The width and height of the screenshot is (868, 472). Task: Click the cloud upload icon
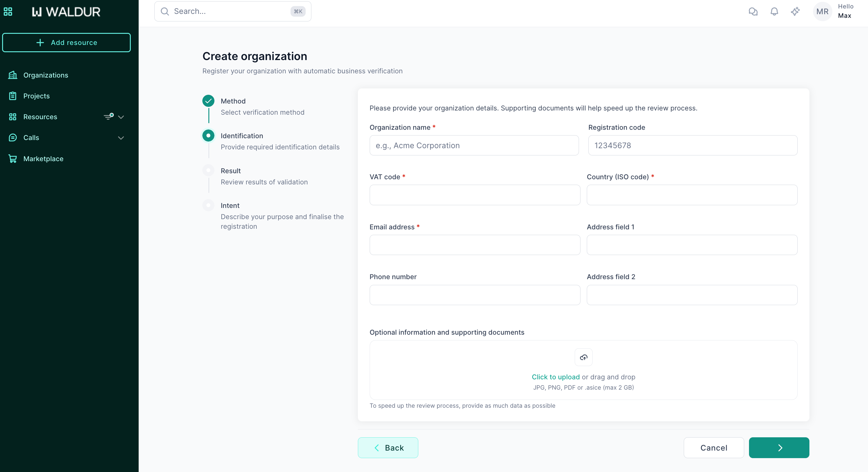coord(583,357)
